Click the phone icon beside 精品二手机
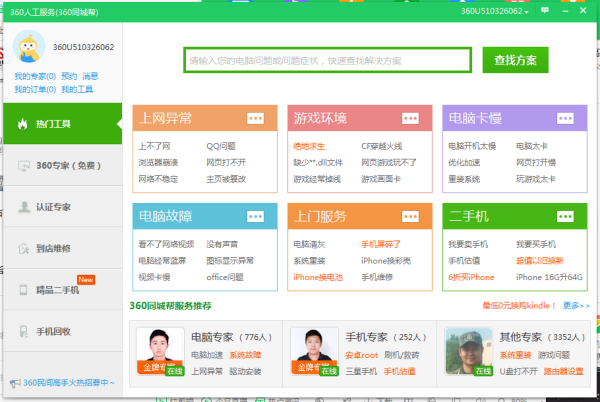Screen dimensions: 600x402 coord(23,290)
